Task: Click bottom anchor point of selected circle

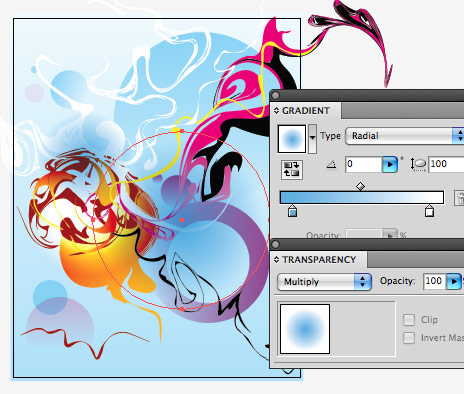Action: click(182, 309)
